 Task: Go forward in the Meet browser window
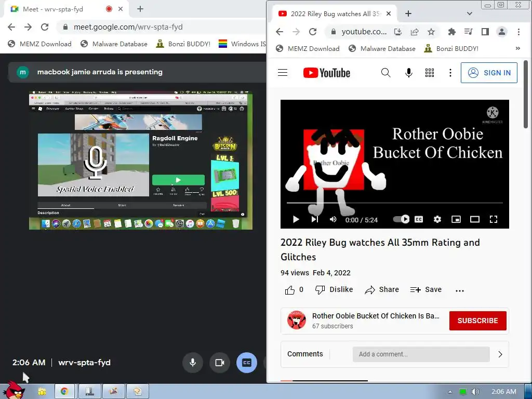click(x=28, y=27)
